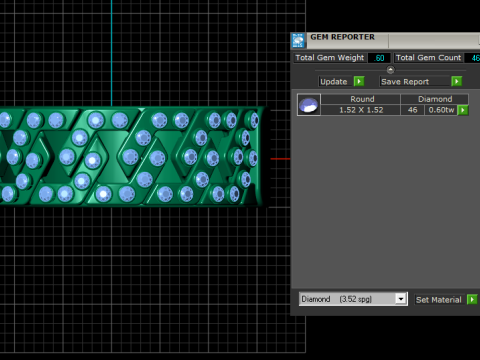Select the 1.52 X 1.52 size cell
The image size is (480, 360).
click(361, 110)
